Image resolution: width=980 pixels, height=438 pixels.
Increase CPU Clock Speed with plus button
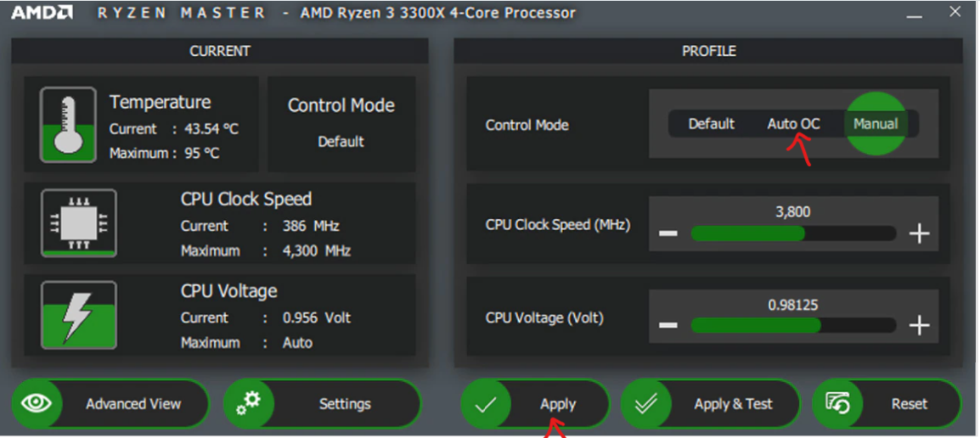click(920, 233)
